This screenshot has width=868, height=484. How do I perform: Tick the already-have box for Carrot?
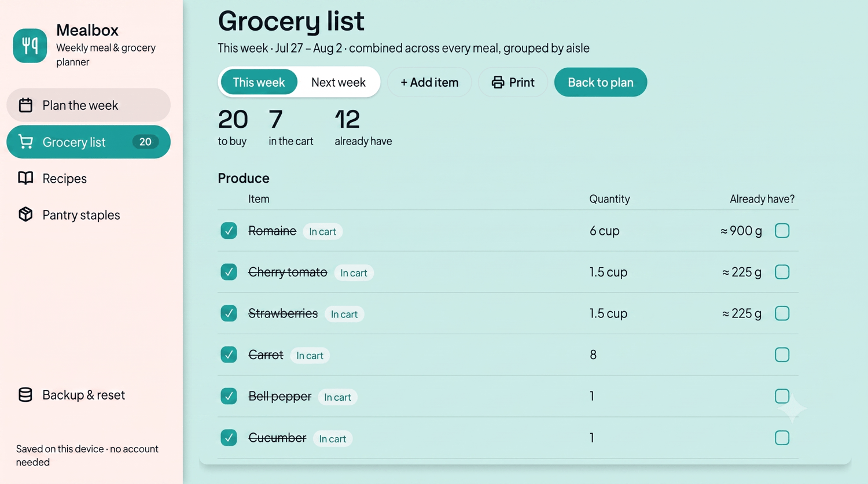tap(782, 354)
